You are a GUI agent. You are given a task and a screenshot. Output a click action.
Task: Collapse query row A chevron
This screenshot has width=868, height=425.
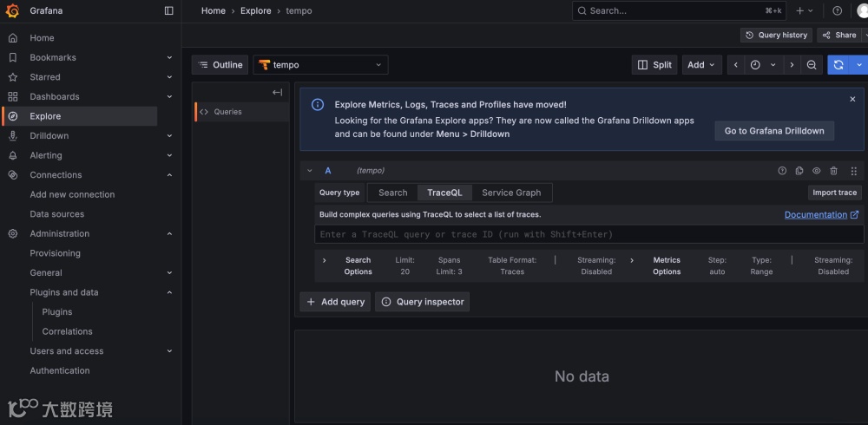(310, 171)
